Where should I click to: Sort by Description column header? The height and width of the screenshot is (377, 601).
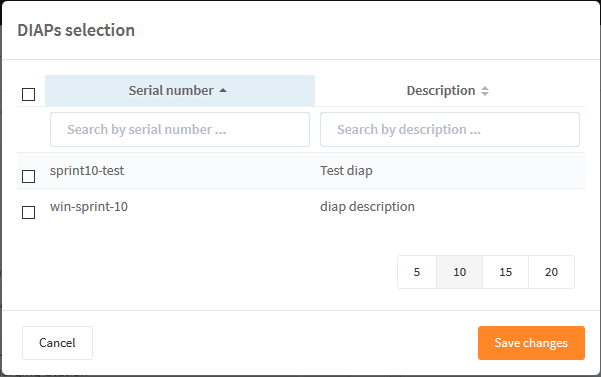[x=450, y=91]
